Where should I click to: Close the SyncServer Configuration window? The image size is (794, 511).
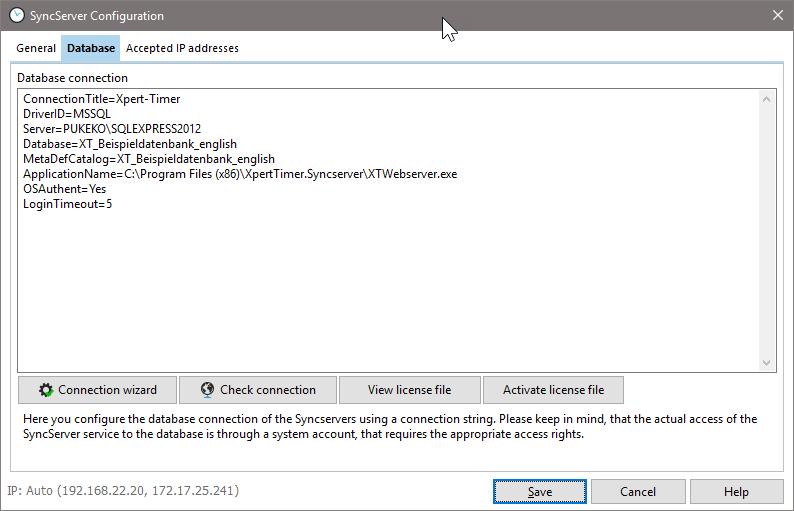click(x=778, y=15)
